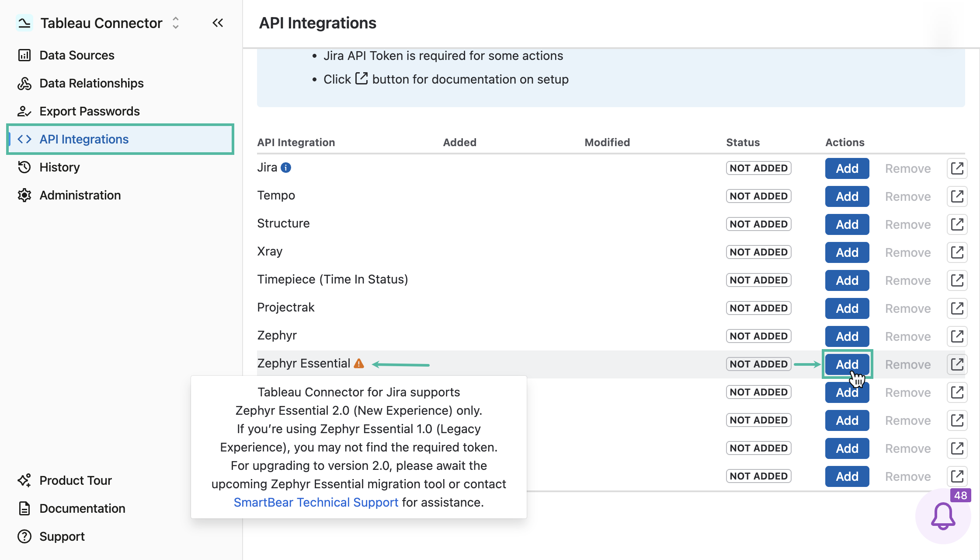Add the Zephyr integration

click(847, 336)
